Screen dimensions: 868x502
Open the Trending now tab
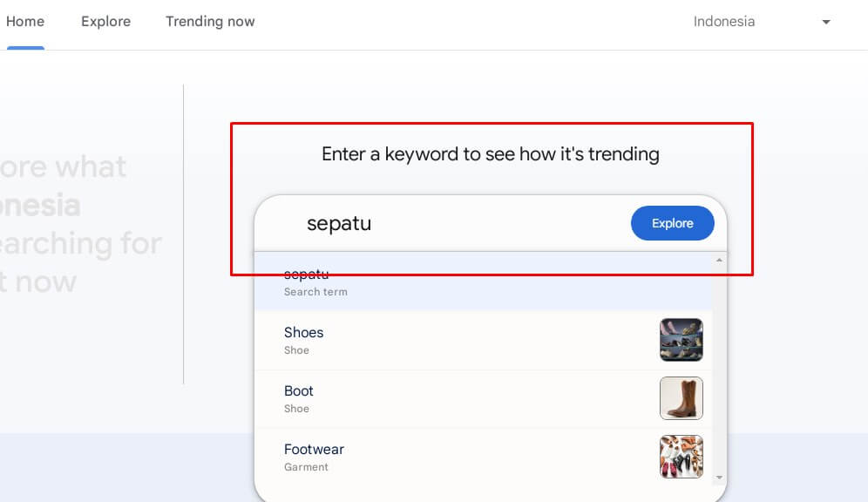[210, 22]
